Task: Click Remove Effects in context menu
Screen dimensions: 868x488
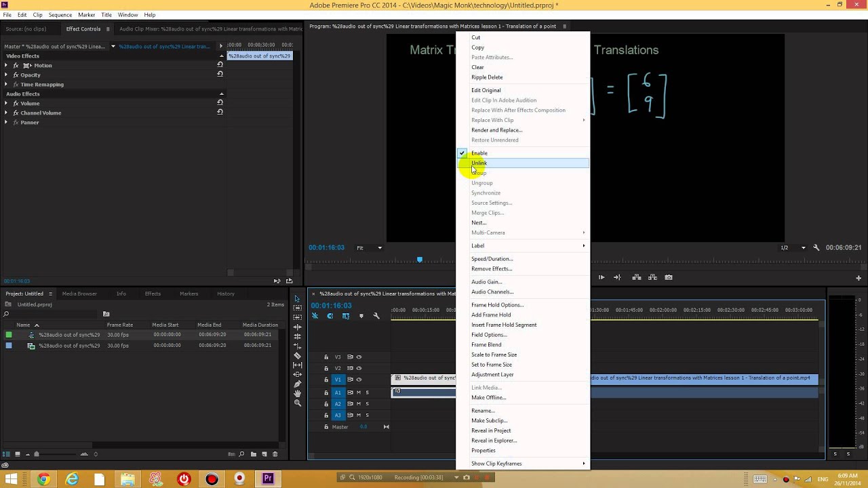Action: click(523, 268)
